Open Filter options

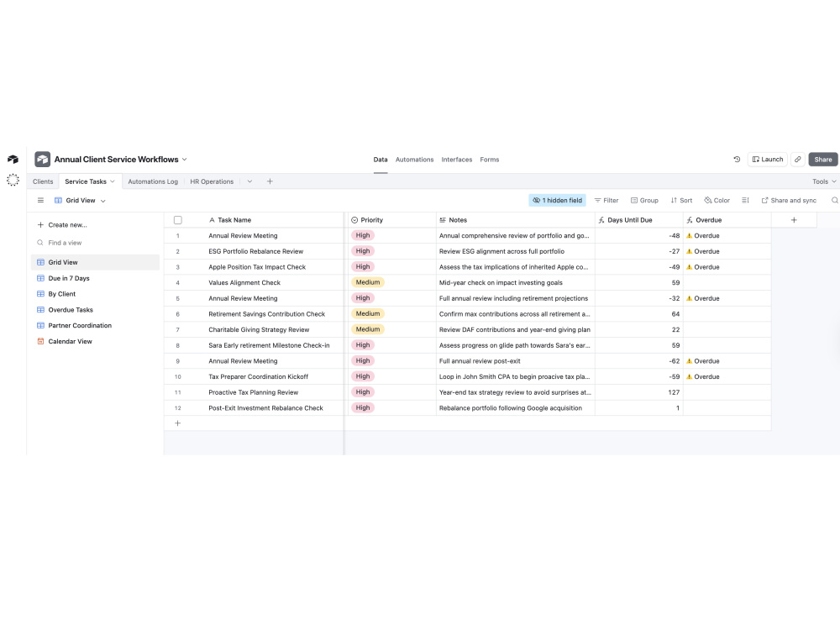606,201
